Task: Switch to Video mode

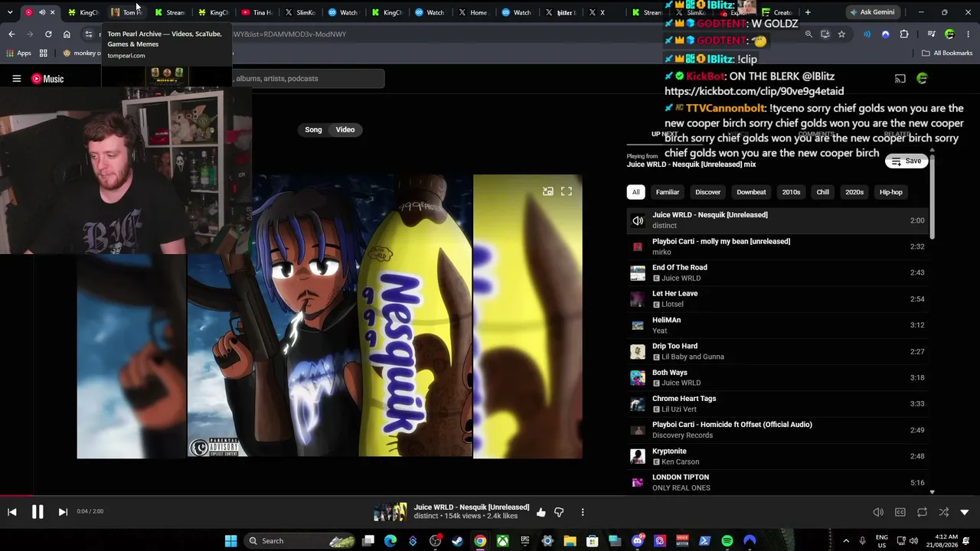Action: point(345,129)
